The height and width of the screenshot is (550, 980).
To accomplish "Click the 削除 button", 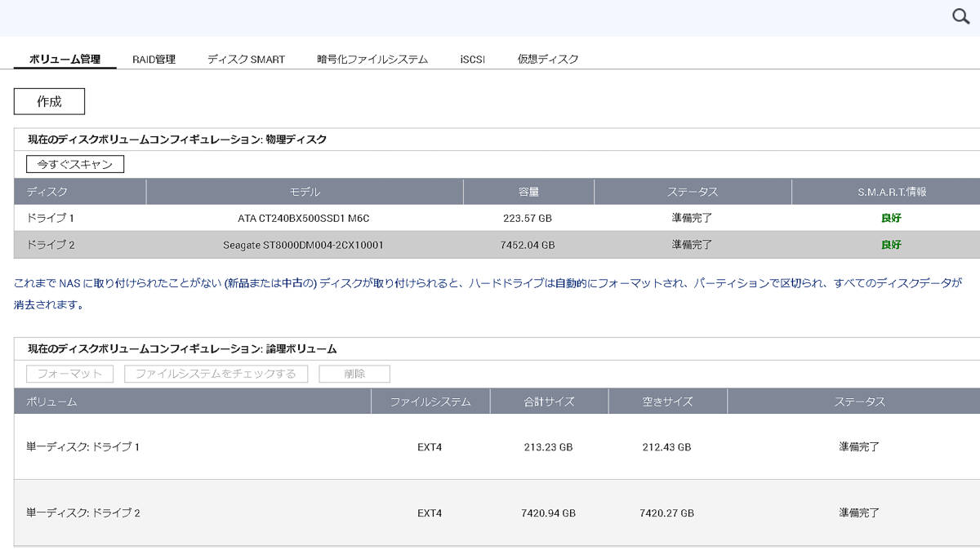I will (x=354, y=374).
